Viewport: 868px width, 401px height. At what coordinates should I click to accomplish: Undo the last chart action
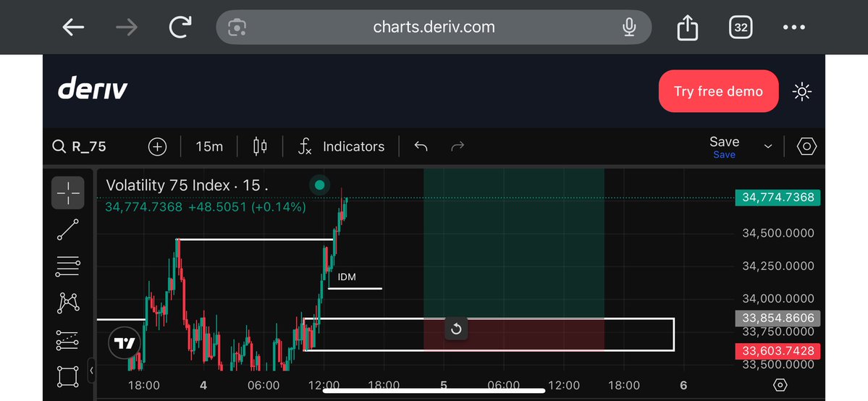(x=421, y=147)
